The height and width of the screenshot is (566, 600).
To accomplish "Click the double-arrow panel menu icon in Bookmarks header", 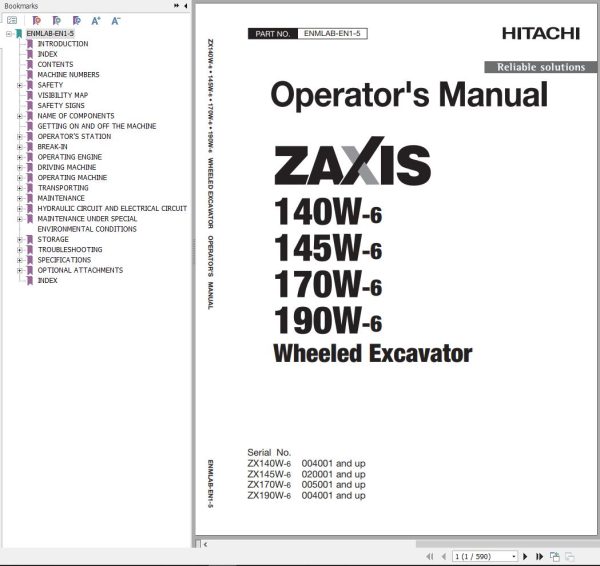I will point(176,6).
